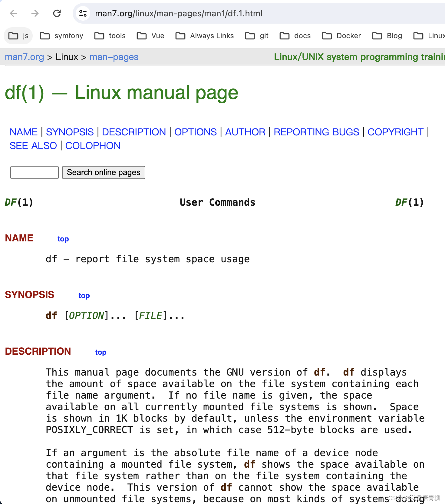Click the red SYNOPSIS section heading
This screenshot has height=504, width=445.
30,295
